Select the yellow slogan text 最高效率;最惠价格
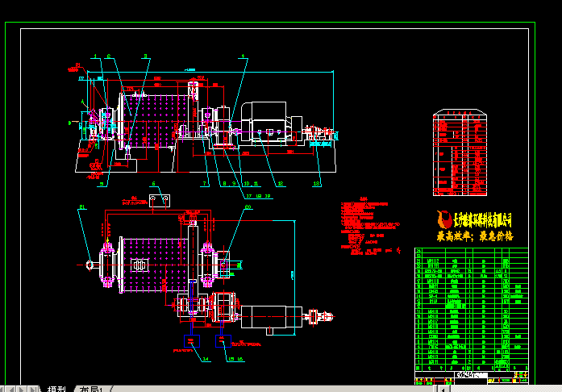Screen dimensions: 562x392 point(475,236)
